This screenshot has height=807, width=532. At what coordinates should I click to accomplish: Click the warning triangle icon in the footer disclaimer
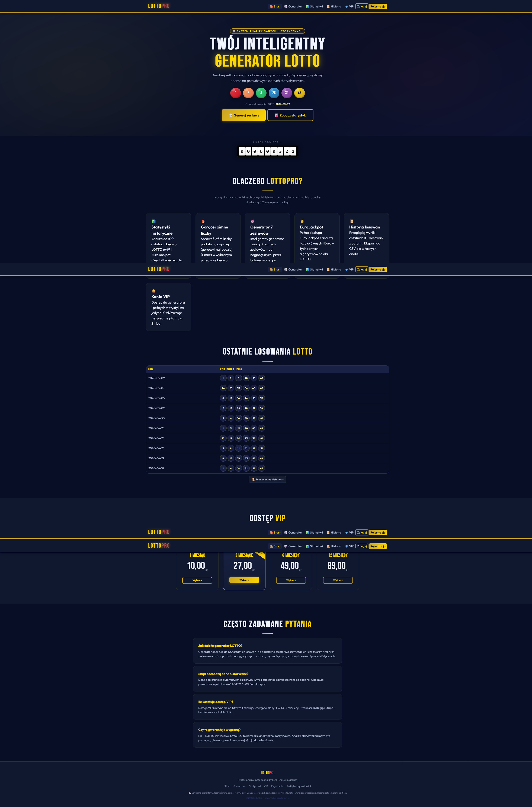[190, 793]
